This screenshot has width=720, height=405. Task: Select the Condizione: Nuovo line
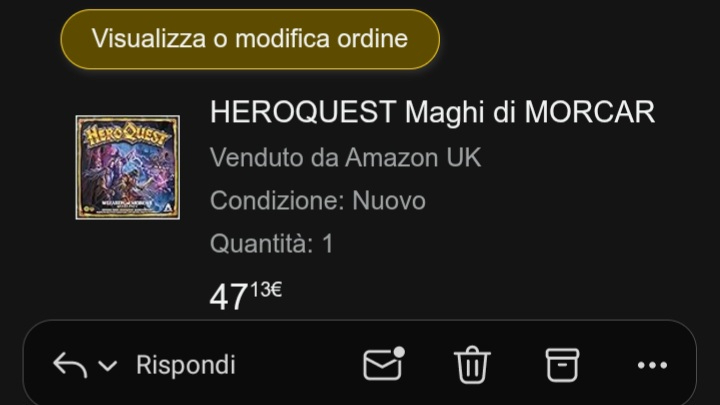pyautogui.click(x=318, y=201)
